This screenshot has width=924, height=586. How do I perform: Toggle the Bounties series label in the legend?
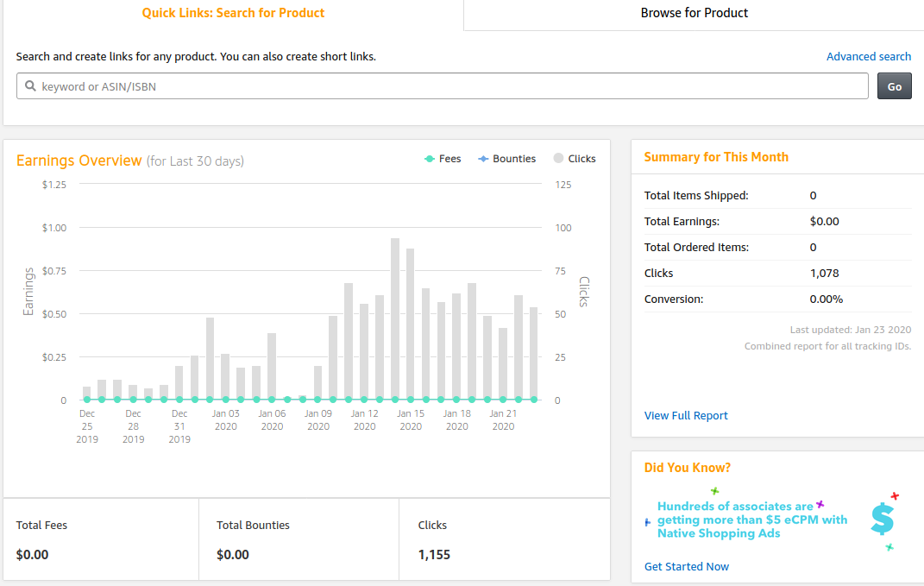tap(514, 159)
